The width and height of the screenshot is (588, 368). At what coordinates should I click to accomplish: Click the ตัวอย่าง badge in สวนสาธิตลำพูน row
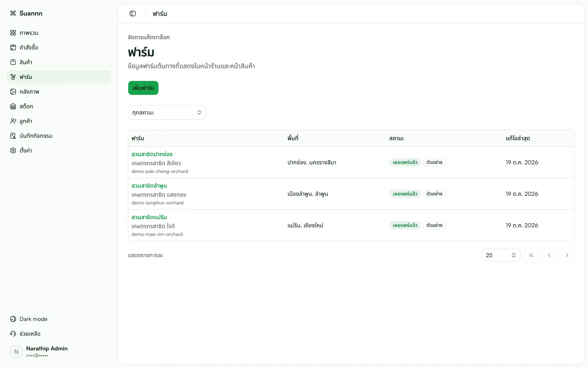tap(434, 194)
